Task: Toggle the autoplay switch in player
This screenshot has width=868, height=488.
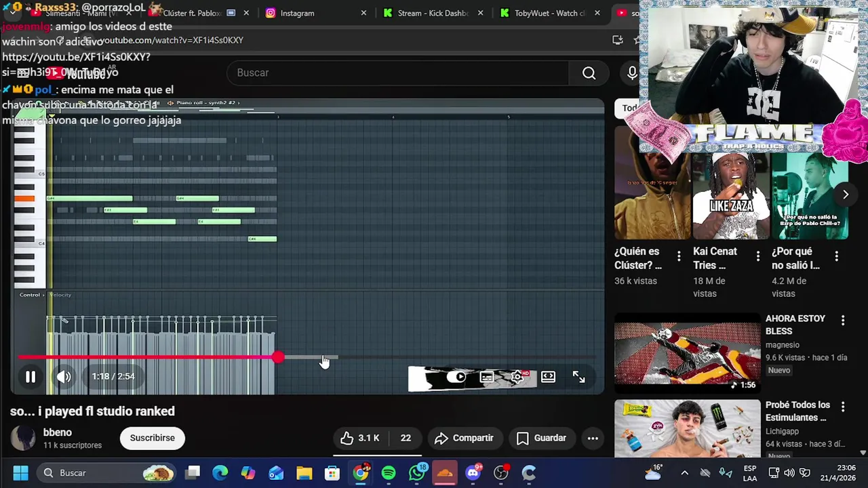Action: 456,377
